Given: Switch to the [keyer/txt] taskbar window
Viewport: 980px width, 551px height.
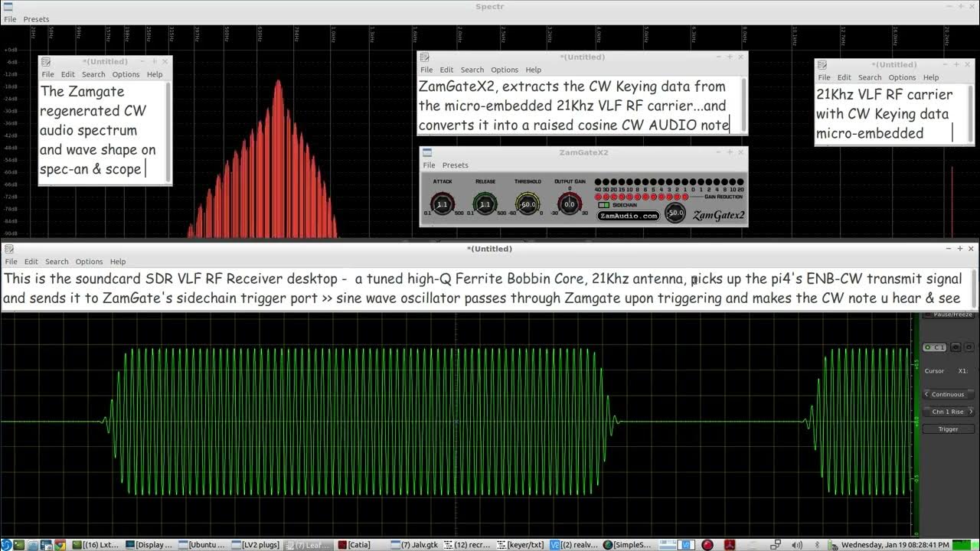Looking at the screenshot, I should pos(521,545).
